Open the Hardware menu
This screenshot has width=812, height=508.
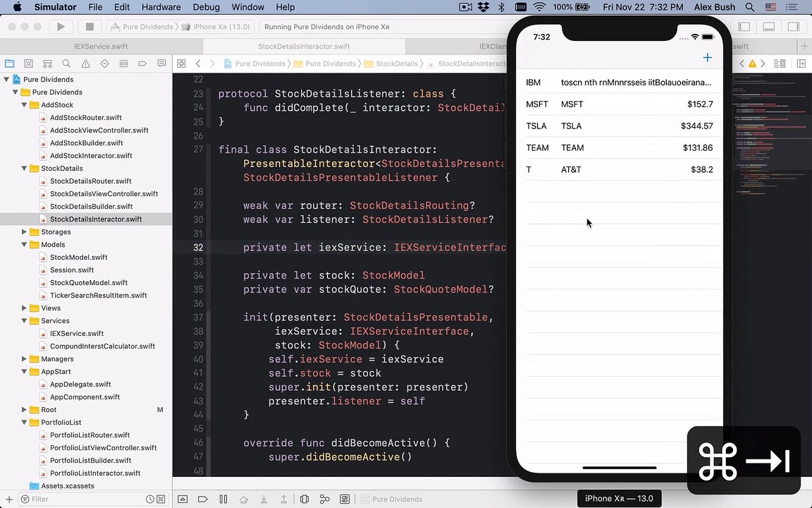161,7
